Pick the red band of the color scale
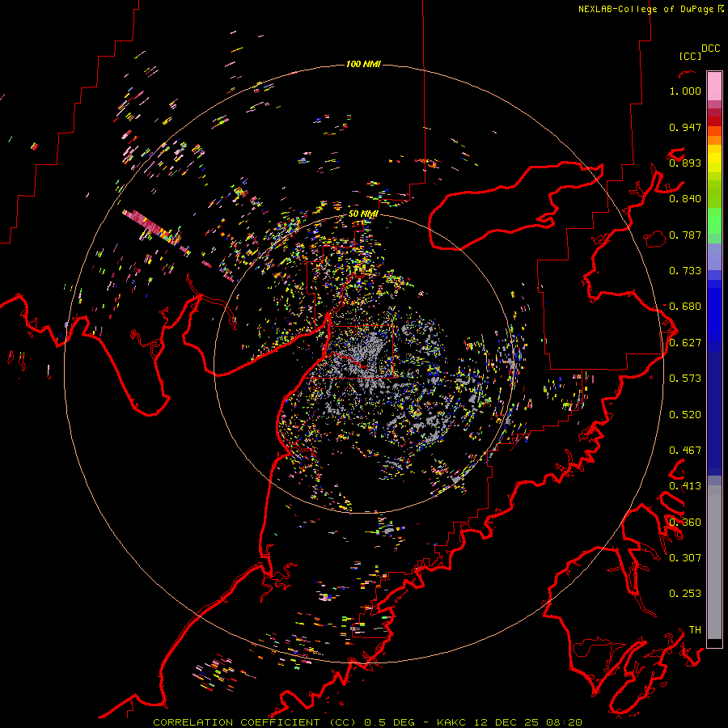Image resolution: width=728 pixels, height=728 pixels. tap(714, 121)
